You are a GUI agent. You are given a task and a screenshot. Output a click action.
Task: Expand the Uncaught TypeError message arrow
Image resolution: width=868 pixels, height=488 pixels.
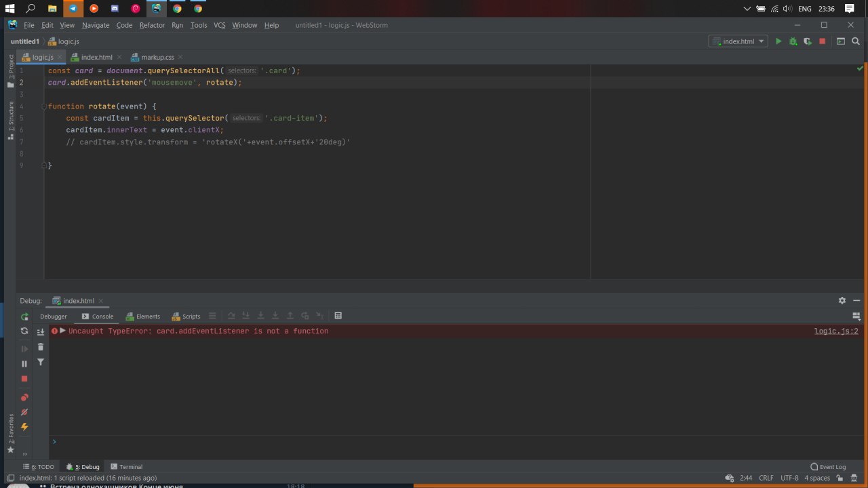point(62,331)
